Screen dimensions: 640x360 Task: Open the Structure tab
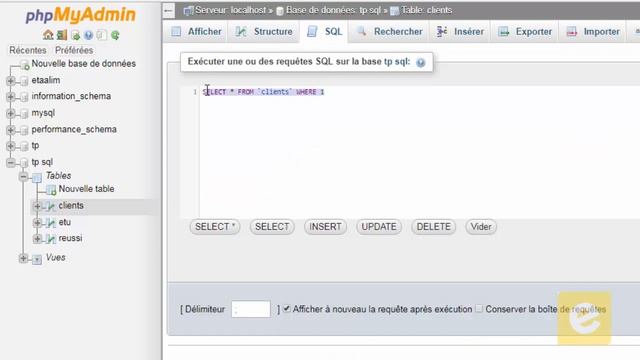(x=264, y=31)
